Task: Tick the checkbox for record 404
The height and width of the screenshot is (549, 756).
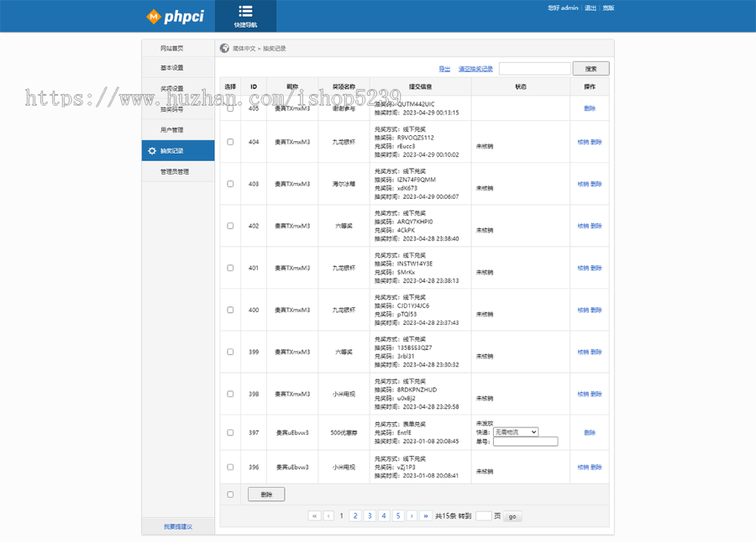Action: tap(230, 142)
